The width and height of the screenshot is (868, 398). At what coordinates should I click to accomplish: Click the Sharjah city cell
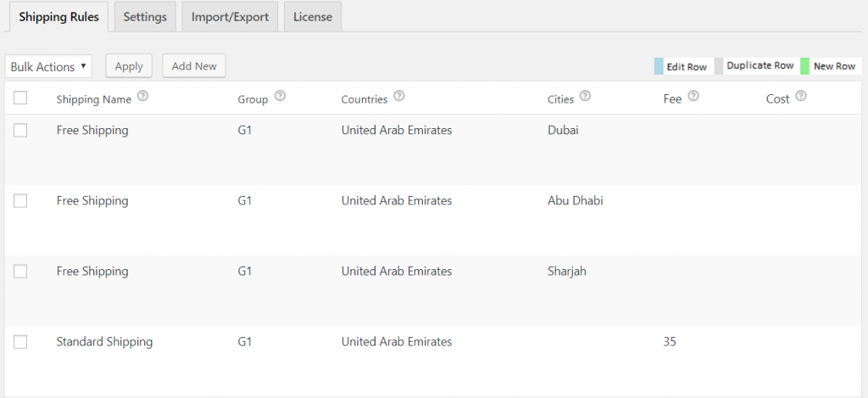(567, 272)
